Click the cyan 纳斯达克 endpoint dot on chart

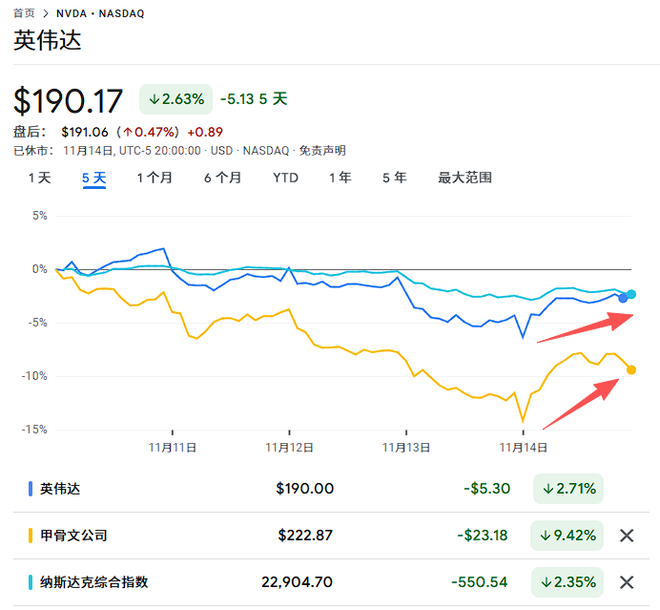click(632, 294)
